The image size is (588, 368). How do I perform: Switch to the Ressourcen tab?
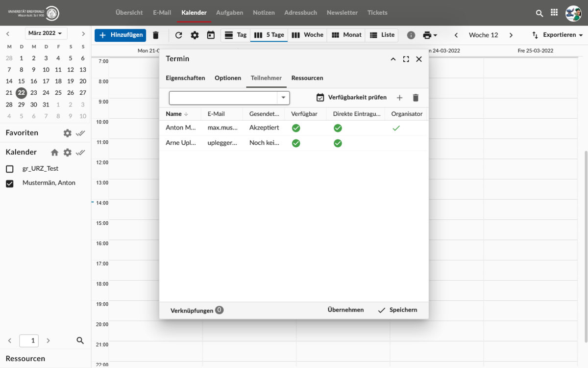tap(307, 78)
